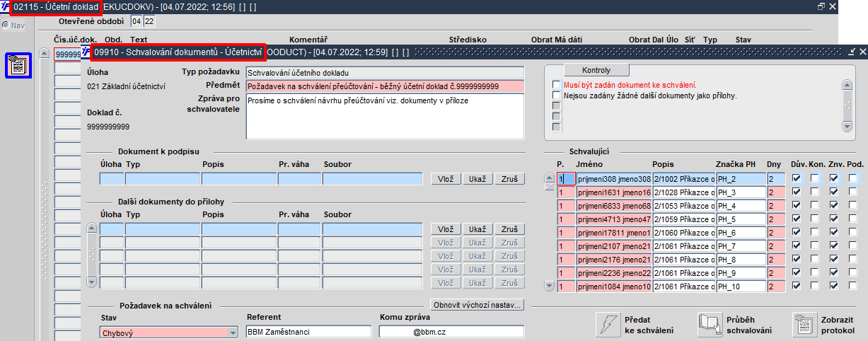Click Dny field in PH_3 row
The image size is (868, 341).
click(x=776, y=192)
